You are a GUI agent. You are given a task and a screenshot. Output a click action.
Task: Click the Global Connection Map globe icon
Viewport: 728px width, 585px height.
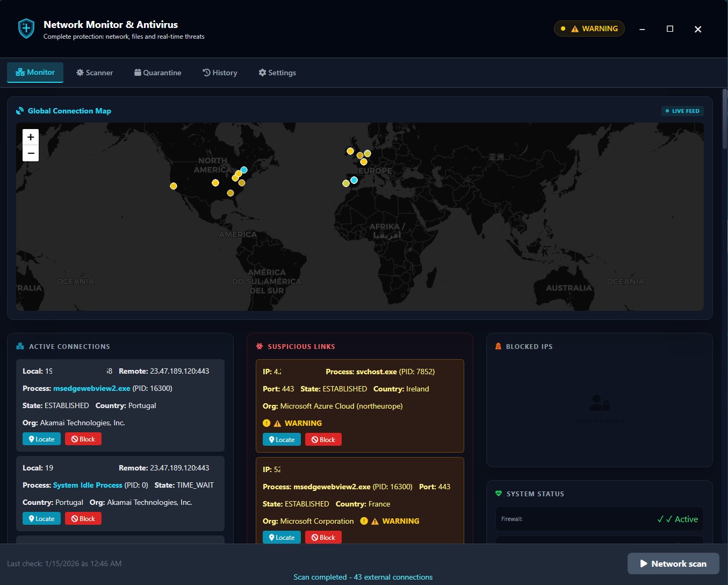point(20,111)
